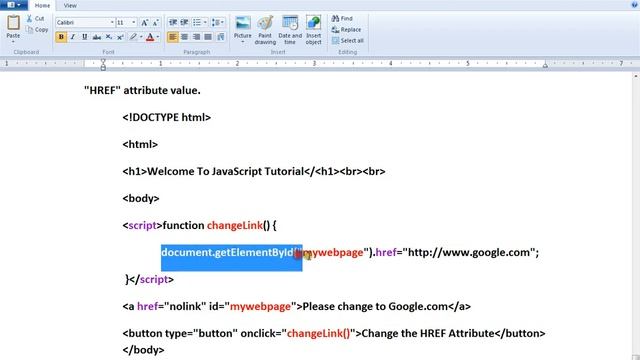Expand the Picture button dropdown arrow

pos(242,42)
